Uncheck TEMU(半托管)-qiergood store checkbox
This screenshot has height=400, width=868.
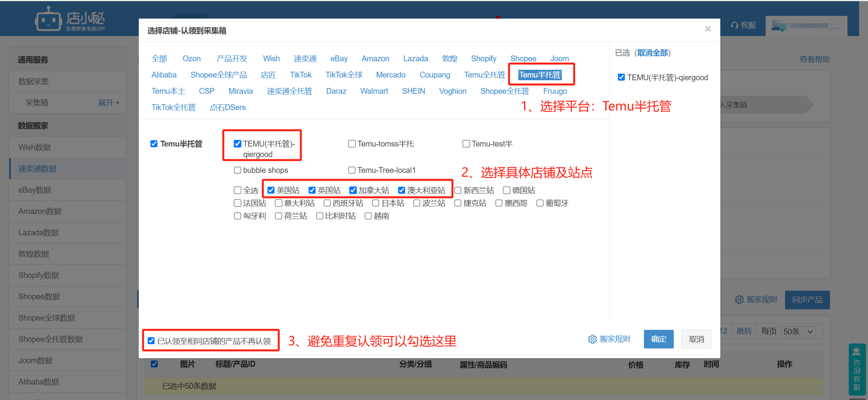(237, 144)
